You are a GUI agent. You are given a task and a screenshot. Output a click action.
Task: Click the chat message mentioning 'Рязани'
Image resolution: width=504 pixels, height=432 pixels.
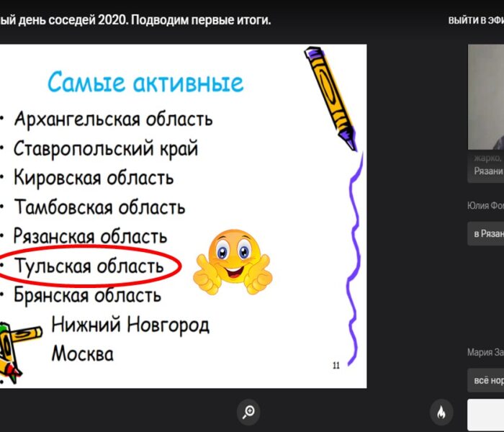(486, 167)
